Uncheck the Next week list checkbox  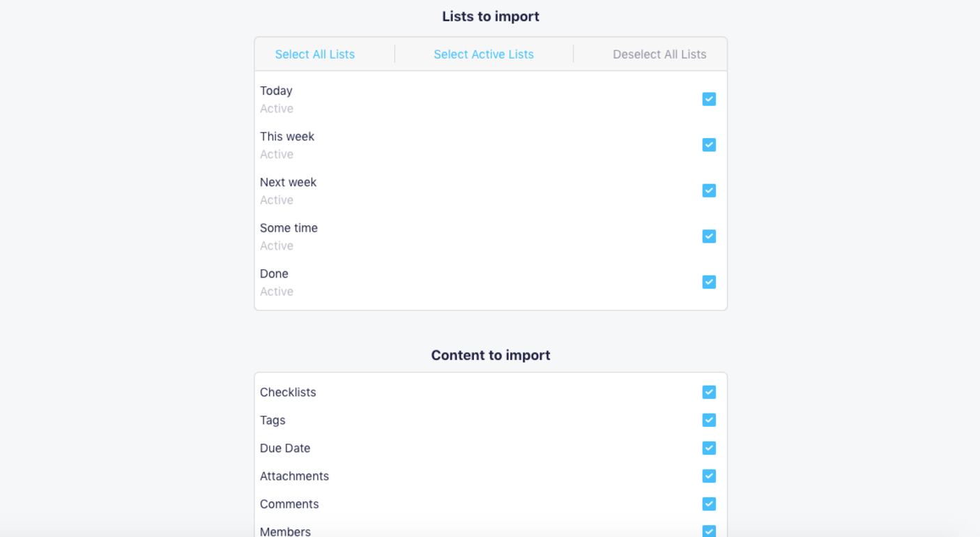(709, 190)
